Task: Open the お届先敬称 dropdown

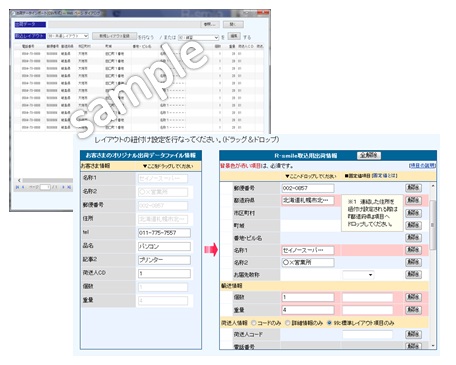Action: pos(358,275)
